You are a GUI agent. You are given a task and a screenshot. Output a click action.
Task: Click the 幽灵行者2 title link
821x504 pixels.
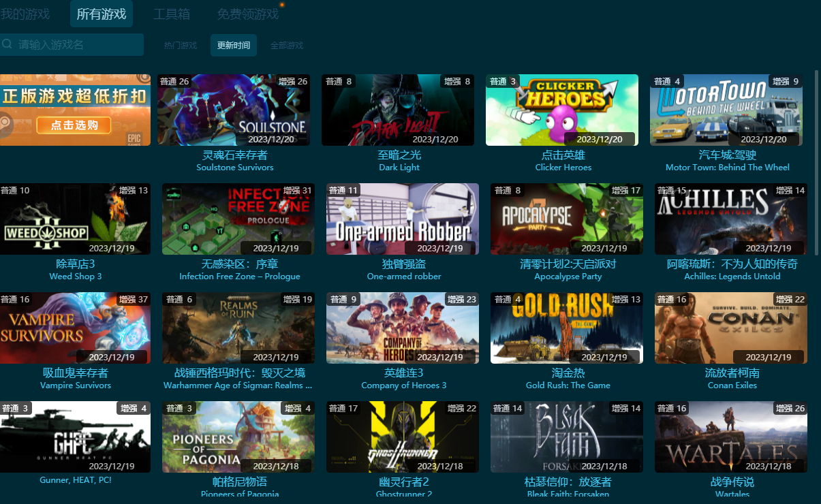[404, 482]
